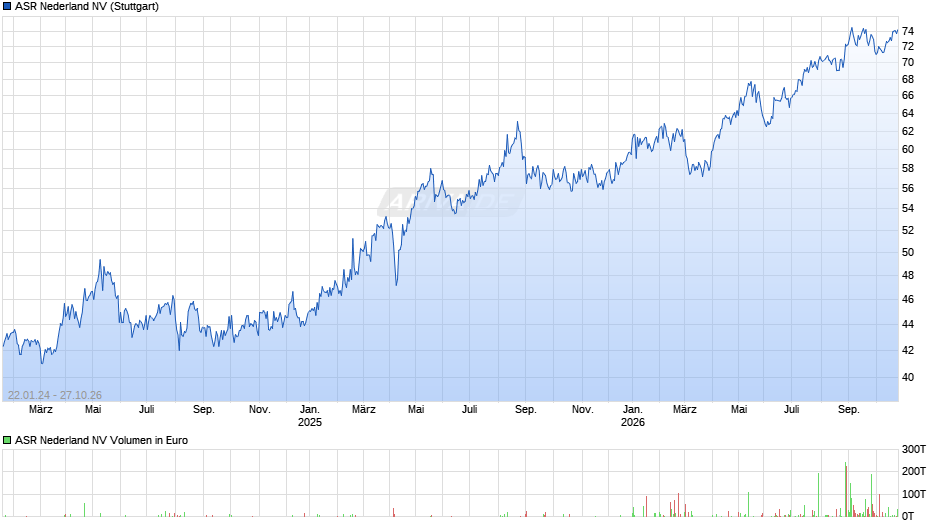Image resolution: width=940 pixels, height=526 pixels.
Task: Click the blue ASR Nederland legend square
Action: coord(7,7)
